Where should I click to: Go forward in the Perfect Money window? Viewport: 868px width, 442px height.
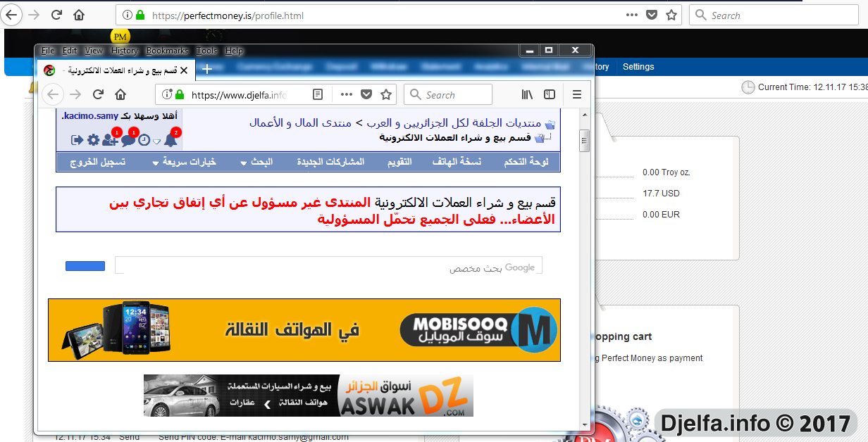(34, 15)
